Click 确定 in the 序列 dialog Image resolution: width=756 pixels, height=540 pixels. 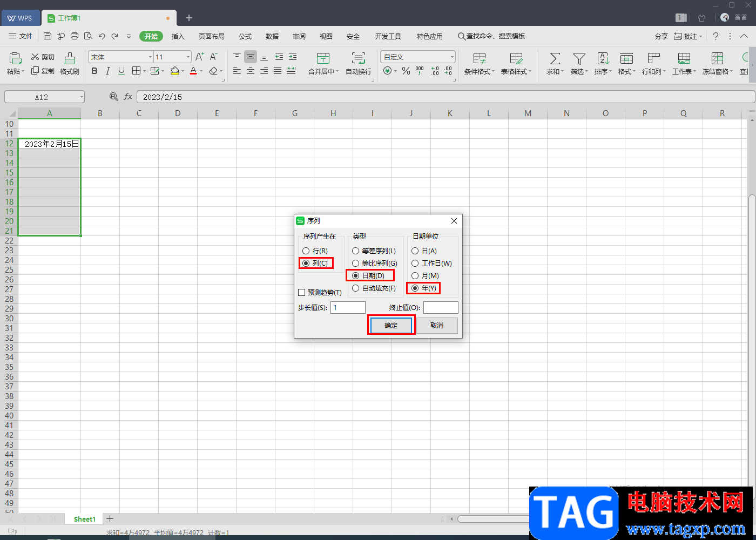point(391,326)
